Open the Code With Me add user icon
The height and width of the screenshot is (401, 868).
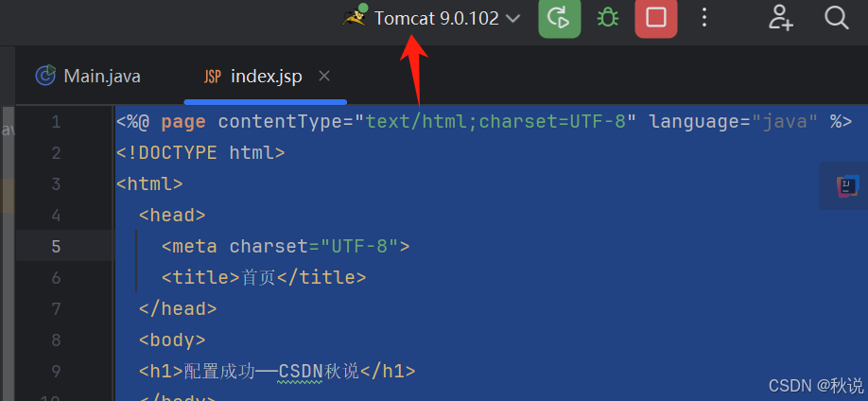point(780,18)
